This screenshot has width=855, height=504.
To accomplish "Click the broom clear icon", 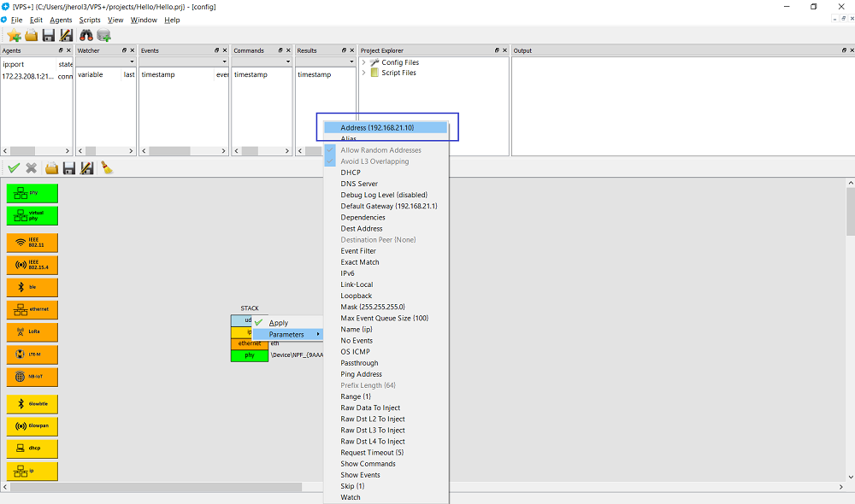I will pos(107,168).
